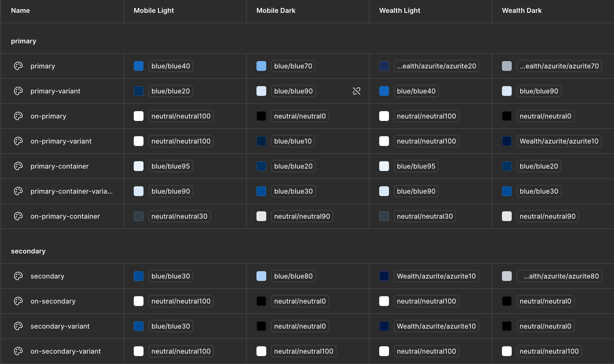Select the primary-container-varia... variable name
The image size is (614, 364).
71,191
